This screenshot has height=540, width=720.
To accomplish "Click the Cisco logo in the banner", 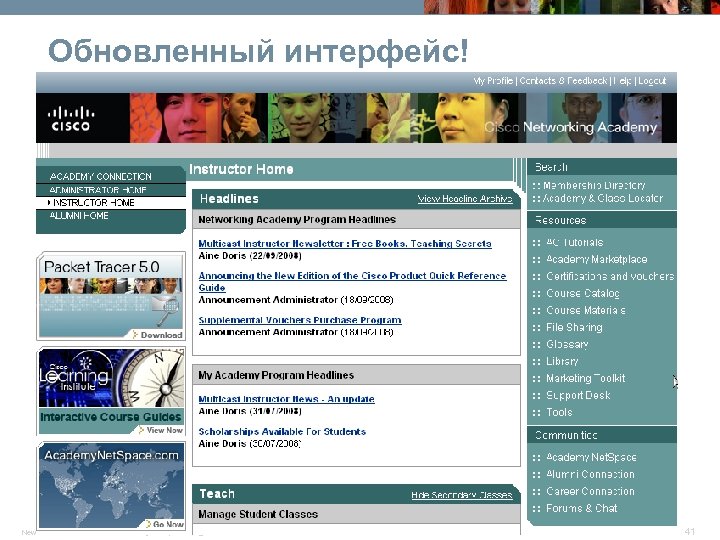I will click(71, 118).
